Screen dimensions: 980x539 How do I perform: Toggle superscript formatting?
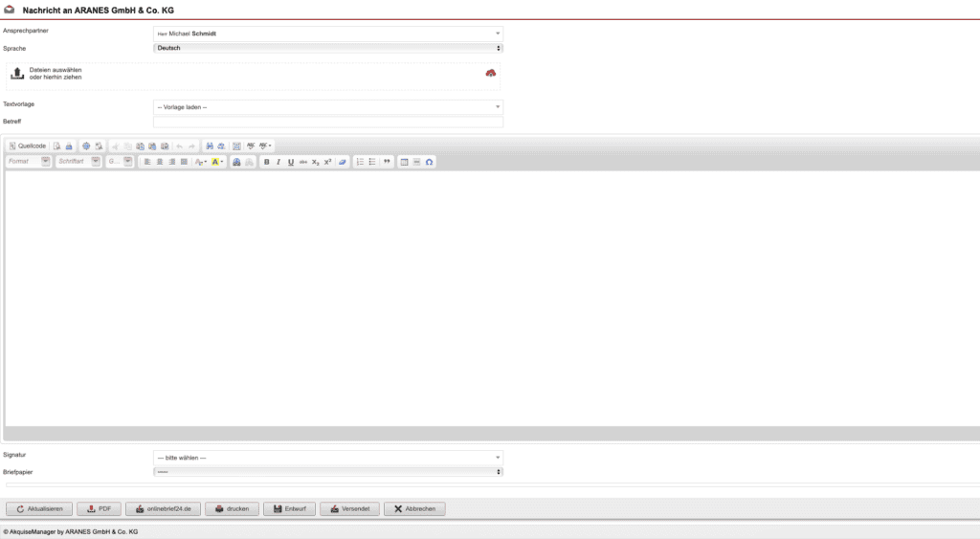pyautogui.click(x=327, y=162)
